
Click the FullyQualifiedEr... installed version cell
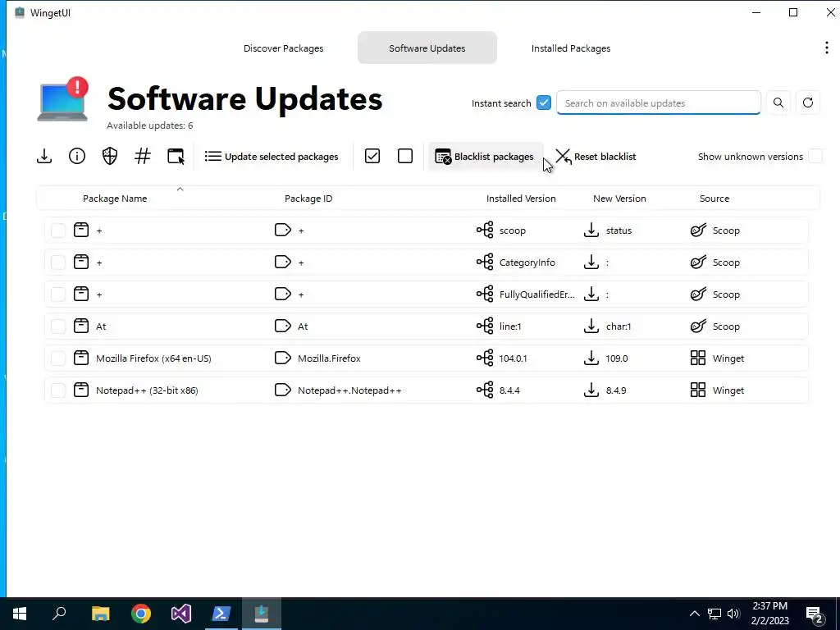536,294
